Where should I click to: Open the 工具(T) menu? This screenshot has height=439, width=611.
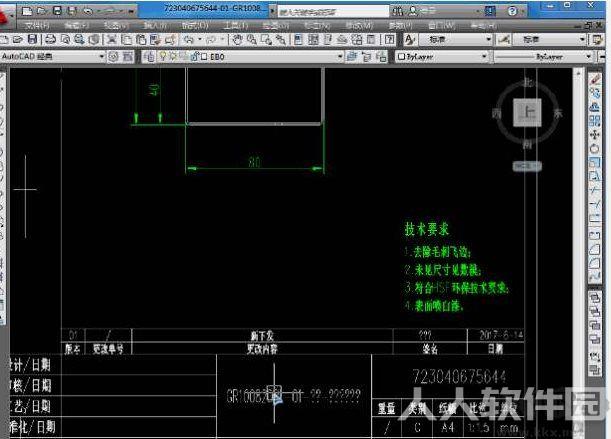(235, 26)
